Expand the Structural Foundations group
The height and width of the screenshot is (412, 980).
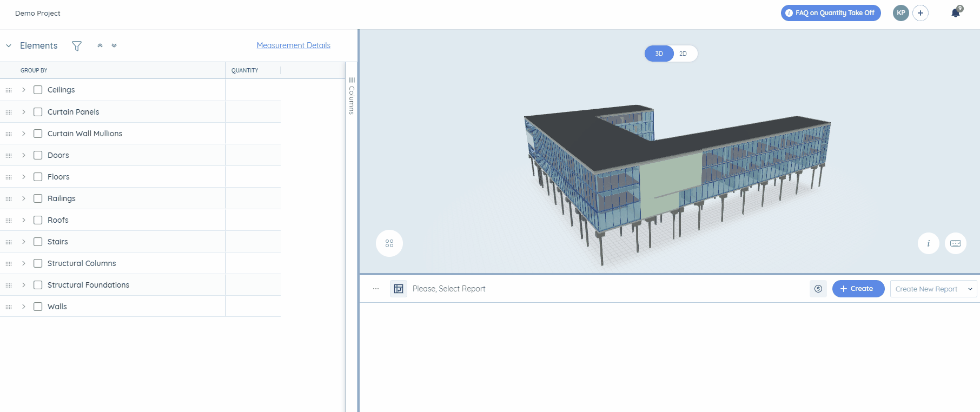click(x=24, y=285)
